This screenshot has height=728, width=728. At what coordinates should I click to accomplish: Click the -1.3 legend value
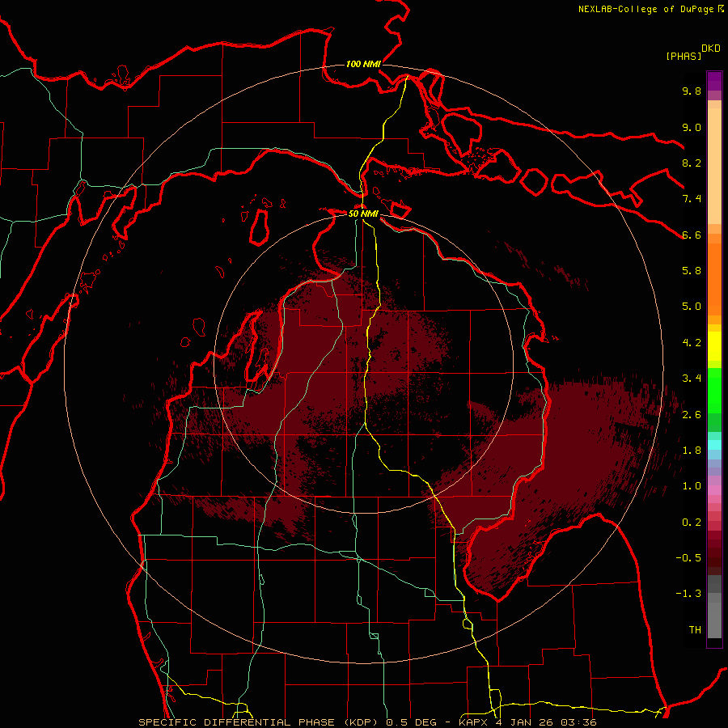[x=688, y=594]
